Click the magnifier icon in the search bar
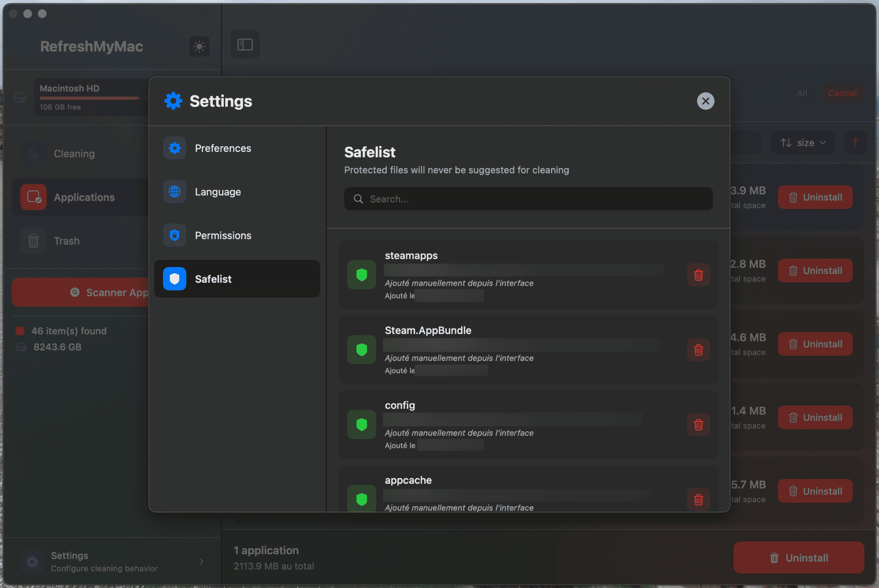The width and height of the screenshot is (879, 588). coord(358,198)
